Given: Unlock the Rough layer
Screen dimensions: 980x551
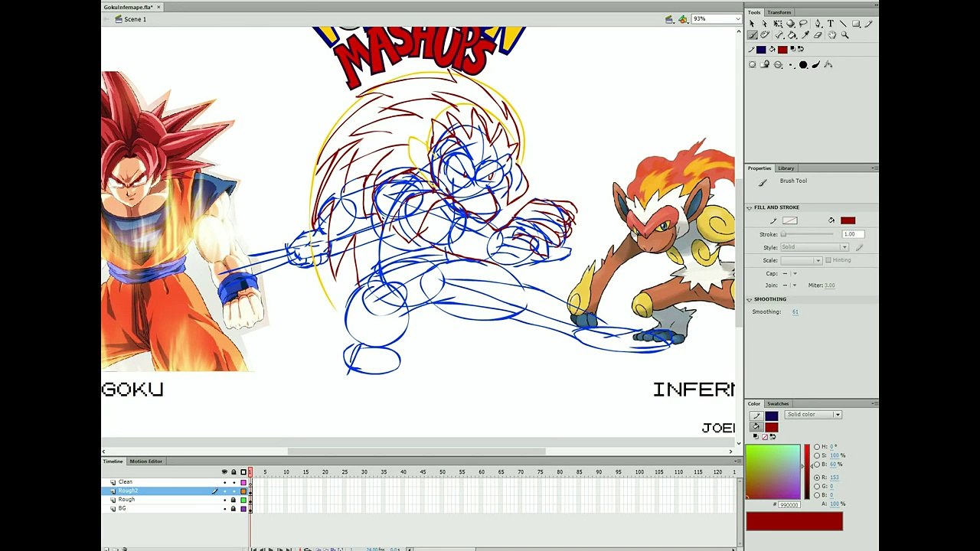Looking at the screenshot, I should 234,500.
